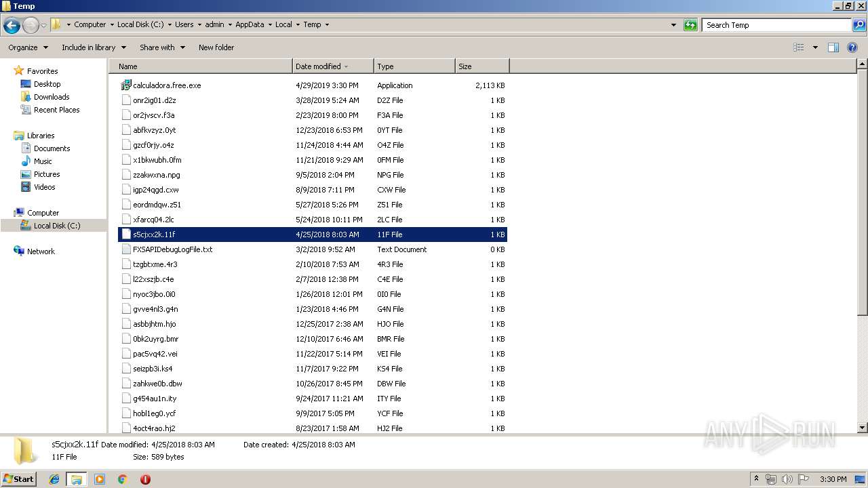Select the FXSAPIDebugLogFile.txt file icon

[x=126, y=249]
